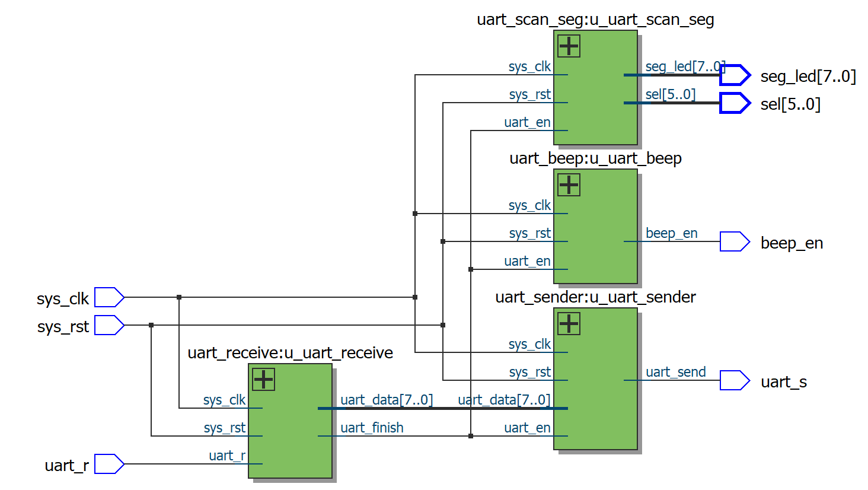Expand the uart_beep block plus icon
This screenshot has height=490, width=868.
tap(569, 185)
